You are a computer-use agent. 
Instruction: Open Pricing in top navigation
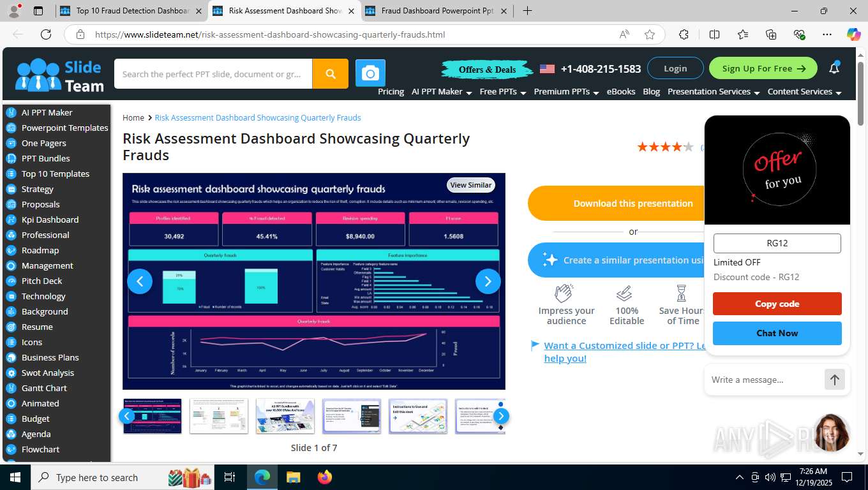click(x=391, y=92)
